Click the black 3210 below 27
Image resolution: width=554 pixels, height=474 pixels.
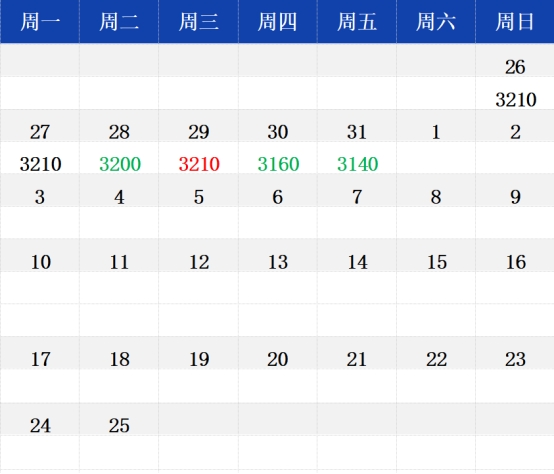point(40,164)
